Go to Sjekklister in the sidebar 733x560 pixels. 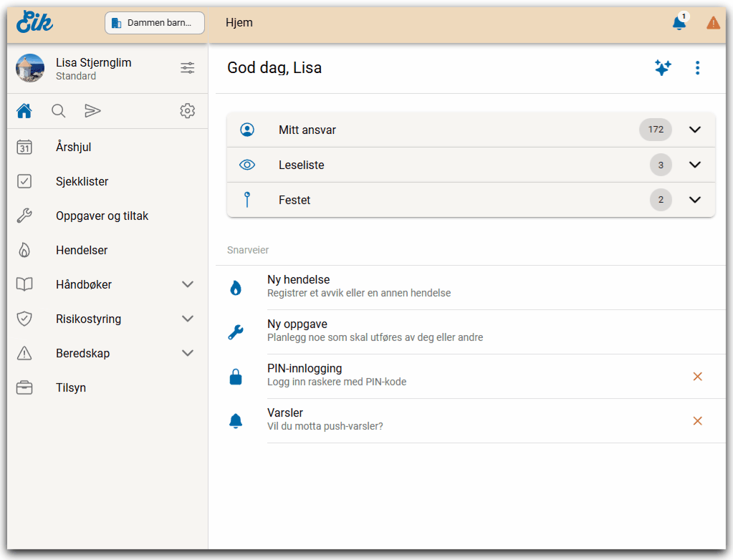pos(82,182)
